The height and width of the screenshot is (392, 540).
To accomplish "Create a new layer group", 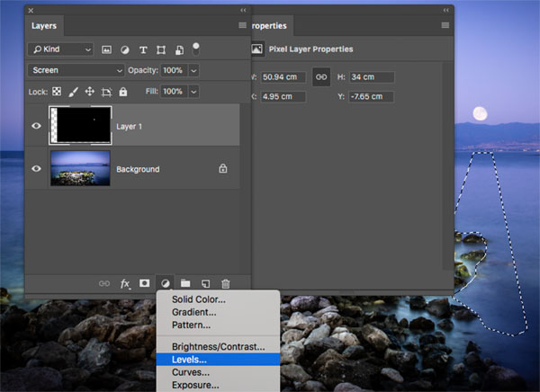I will click(x=184, y=283).
